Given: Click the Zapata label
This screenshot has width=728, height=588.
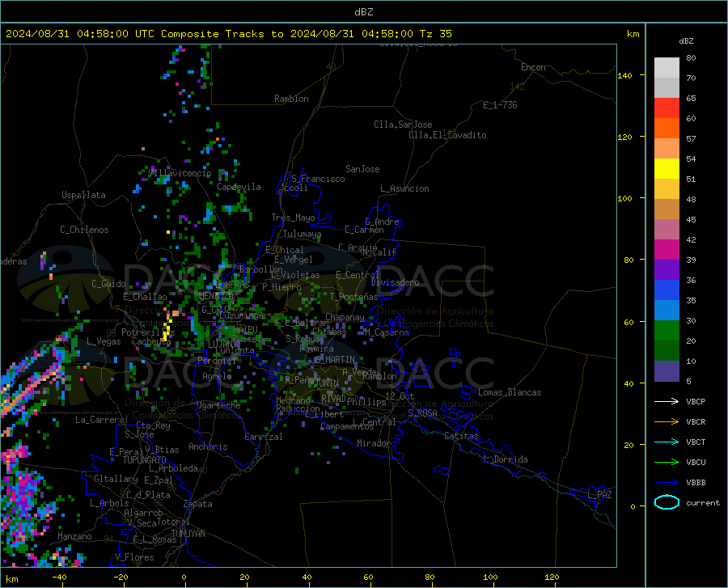Looking at the screenshot, I should (x=198, y=504).
